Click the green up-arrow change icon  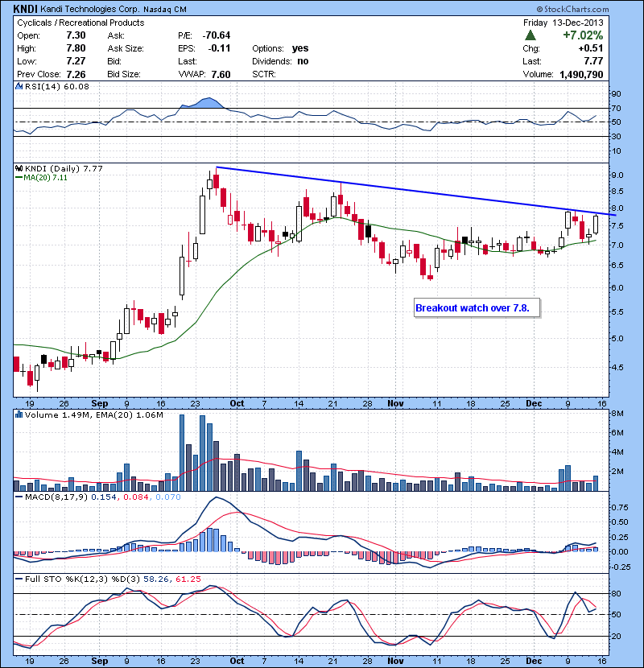pyautogui.click(x=530, y=35)
